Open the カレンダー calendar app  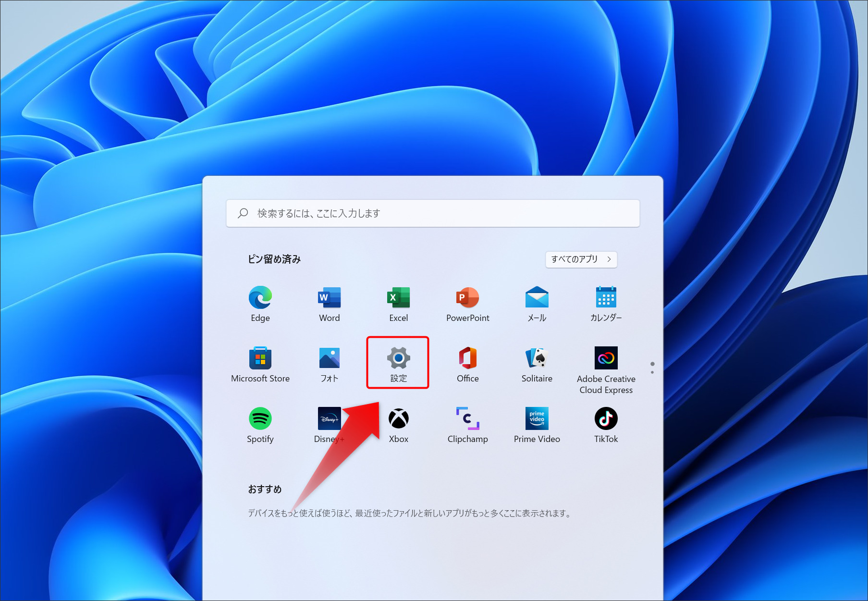[606, 304]
